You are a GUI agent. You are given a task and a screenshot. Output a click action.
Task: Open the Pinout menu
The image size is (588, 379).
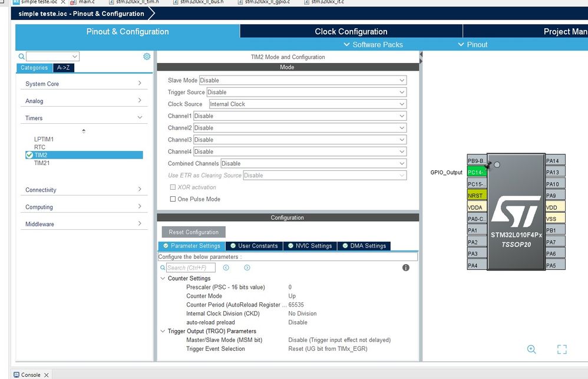click(x=473, y=45)
